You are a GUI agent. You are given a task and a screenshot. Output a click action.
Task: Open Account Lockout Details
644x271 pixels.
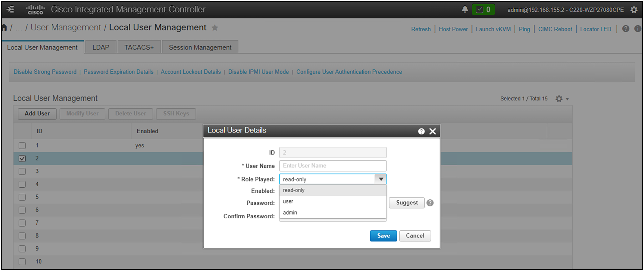coord(191,72)
